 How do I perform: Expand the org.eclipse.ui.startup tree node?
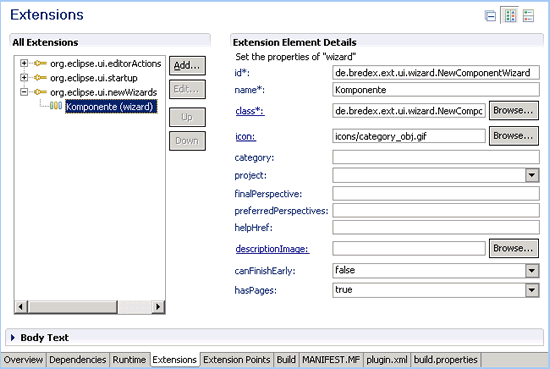tap(24, 78)
